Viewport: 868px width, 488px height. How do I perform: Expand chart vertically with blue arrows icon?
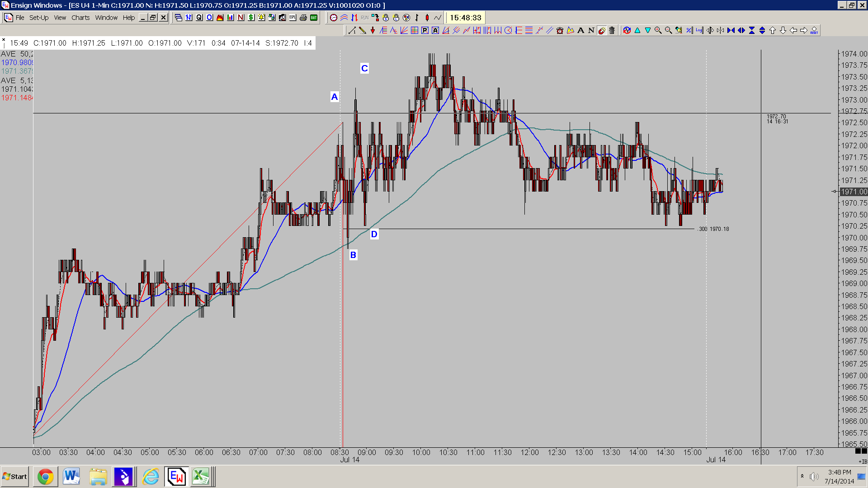pos(762,30)
